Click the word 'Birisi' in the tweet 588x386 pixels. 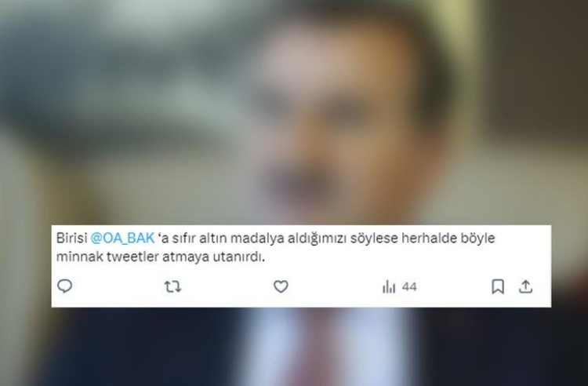click(x=71, y=238)
